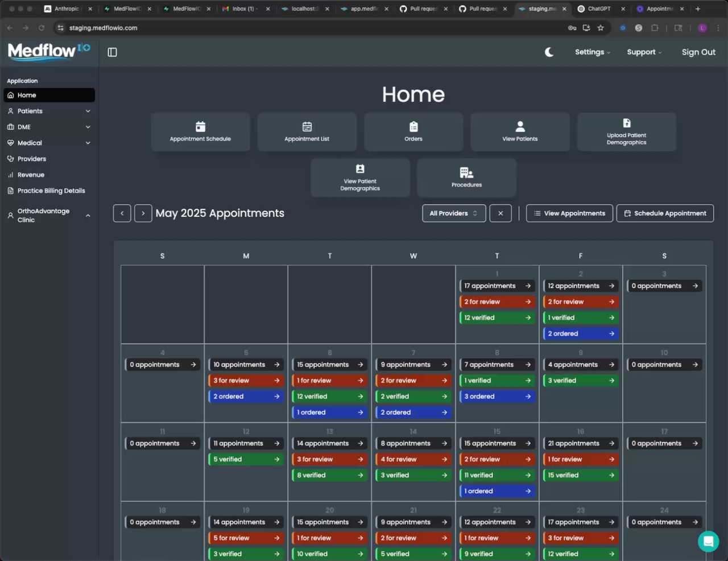Image resolution: width=728 pixels, height=561 pixels.
Task: Open May 2 blue '2 ordered' badge
Action: tap(580, 334)
